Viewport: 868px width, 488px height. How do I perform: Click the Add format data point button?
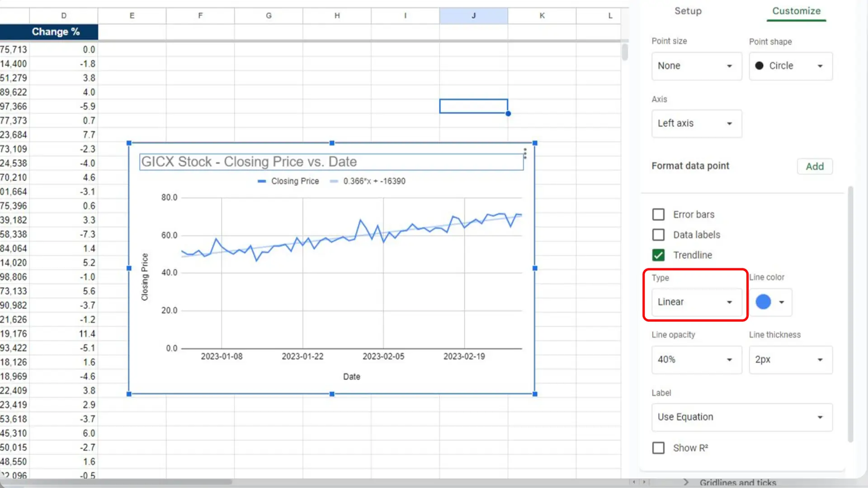coord(815,166)
